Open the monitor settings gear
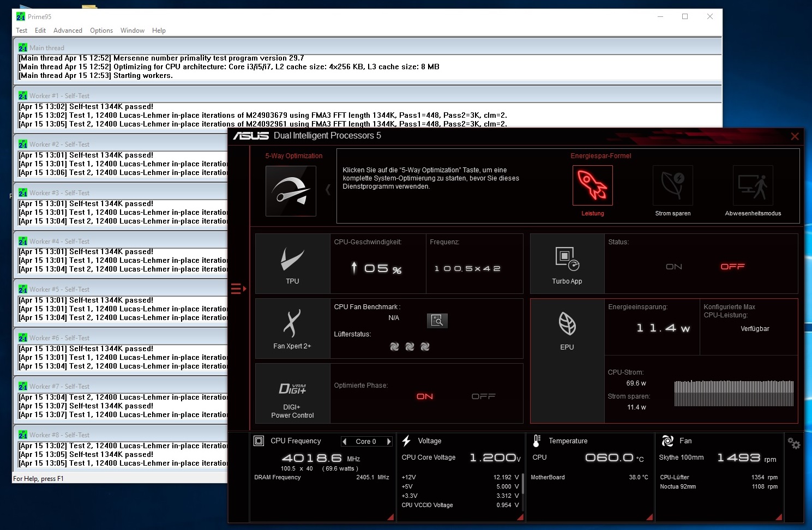This screenshot has height=530, width=812. pos(794,444)
